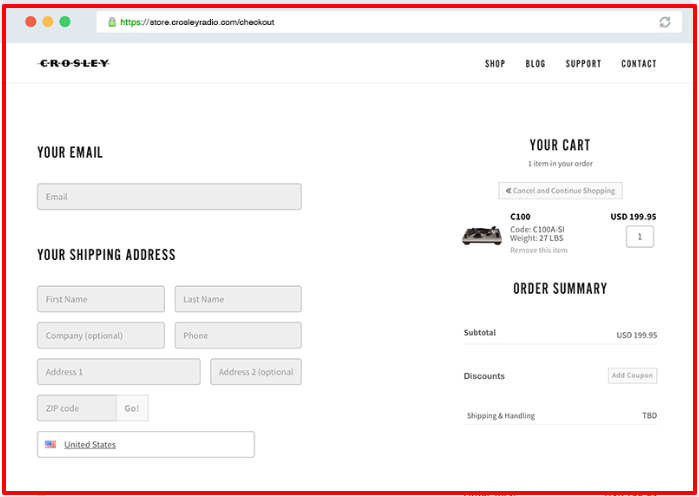Viewport: 699px width, 497px height.
Task: Click the Crosley logo
Action: (74, 64)
